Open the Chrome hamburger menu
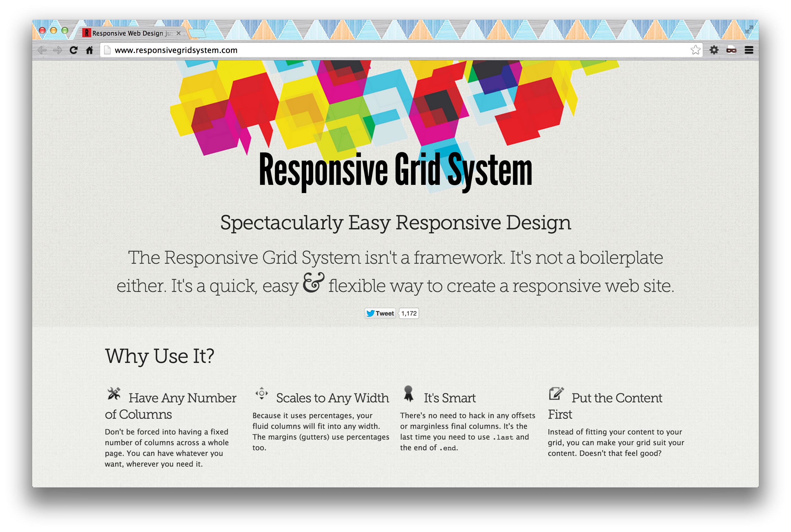Image resolution: width=791 pixels, height=532 pixels. pos(749,50)
